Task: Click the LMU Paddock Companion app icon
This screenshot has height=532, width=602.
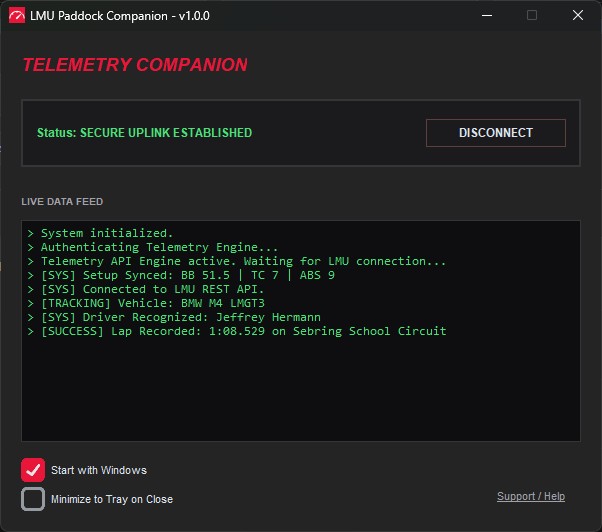Action: tap(17, 15)
